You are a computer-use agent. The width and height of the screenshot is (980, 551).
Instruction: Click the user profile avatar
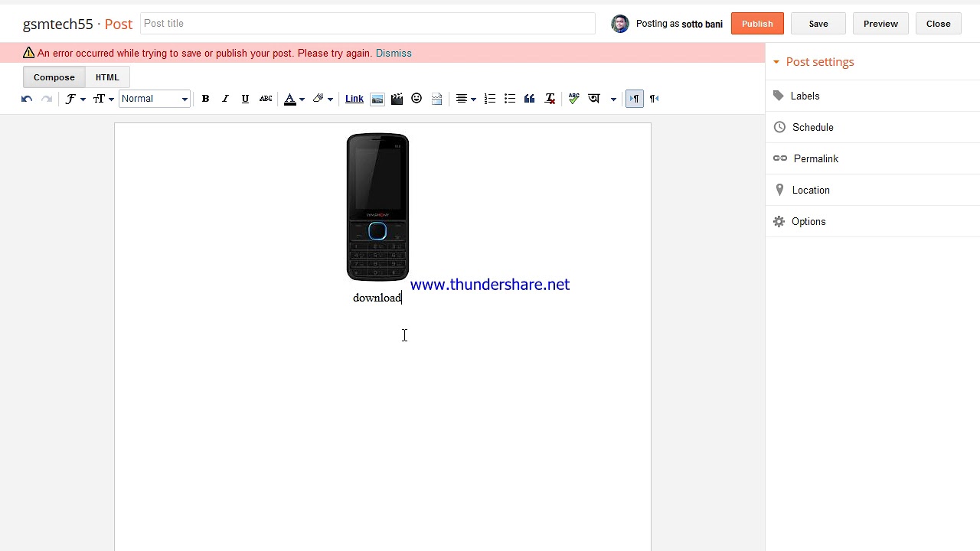point(620,24)
